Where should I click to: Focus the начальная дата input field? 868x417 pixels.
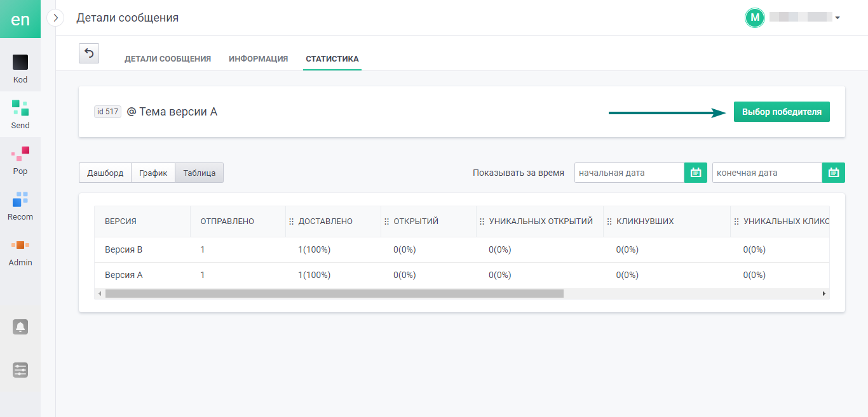629,173
